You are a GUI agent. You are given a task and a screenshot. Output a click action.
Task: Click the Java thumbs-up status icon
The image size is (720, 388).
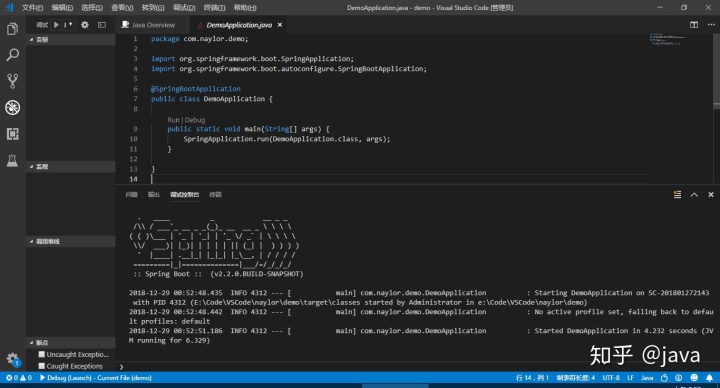[664, 378]
